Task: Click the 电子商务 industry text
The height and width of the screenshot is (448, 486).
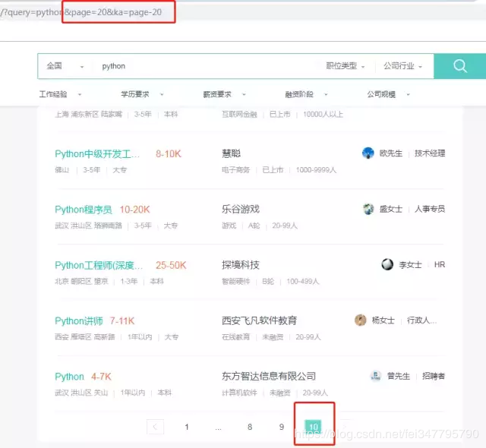Action: 235,170
